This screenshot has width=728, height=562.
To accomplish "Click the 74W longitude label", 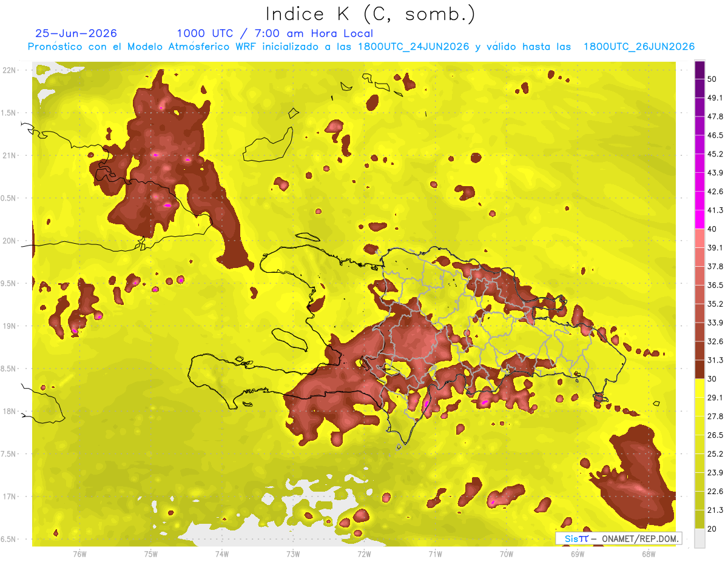I will click(x=222, y=554).
